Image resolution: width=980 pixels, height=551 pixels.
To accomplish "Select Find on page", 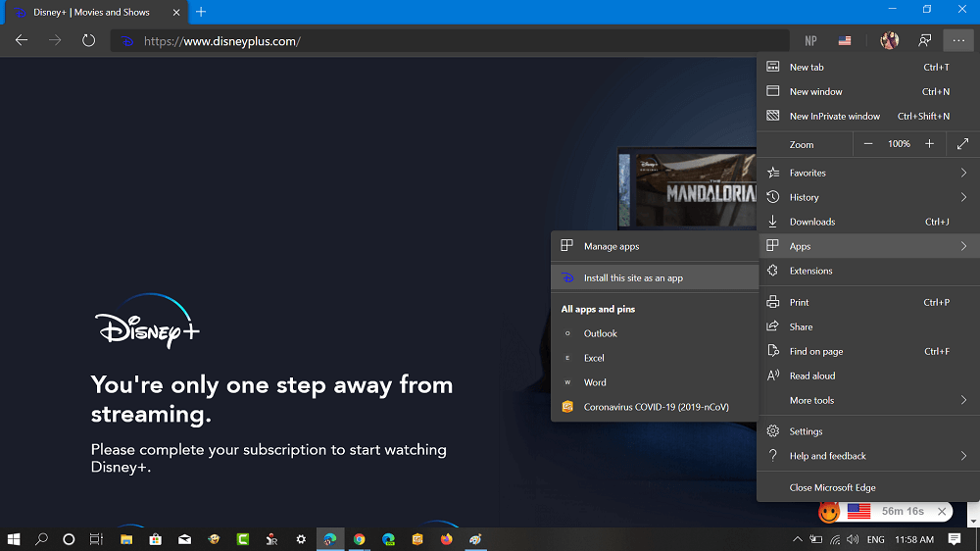I will pyautogui.click(x=868, y=351).
